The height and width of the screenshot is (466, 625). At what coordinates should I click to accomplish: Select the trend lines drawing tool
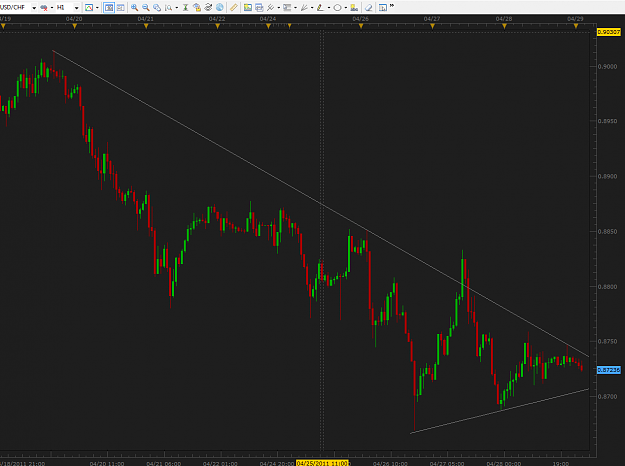pos(270,8)
